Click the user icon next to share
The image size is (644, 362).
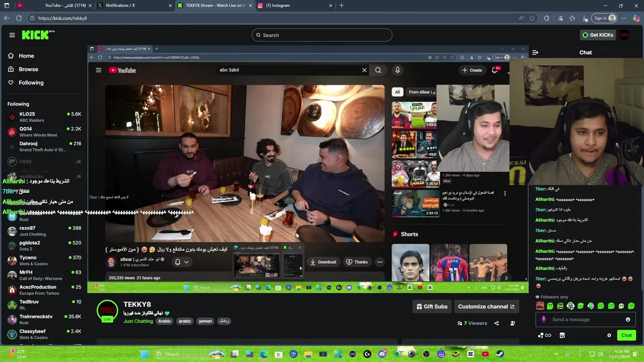[513, 323]
